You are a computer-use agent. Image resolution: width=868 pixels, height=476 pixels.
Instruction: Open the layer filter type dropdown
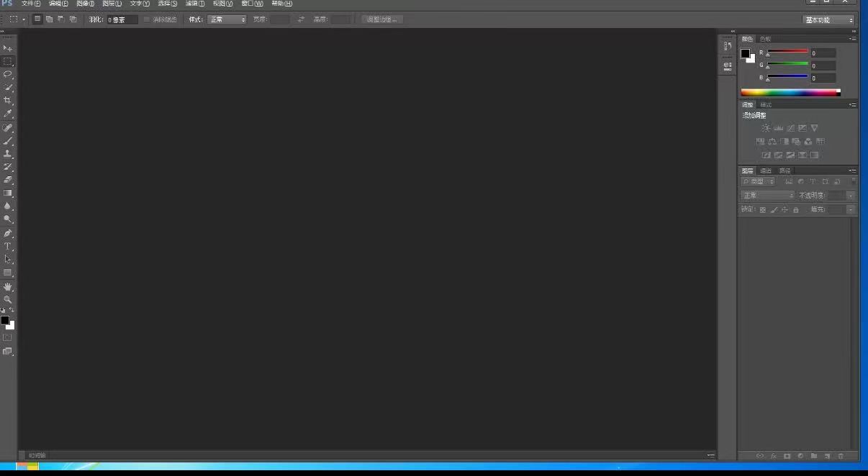[759, 182]
